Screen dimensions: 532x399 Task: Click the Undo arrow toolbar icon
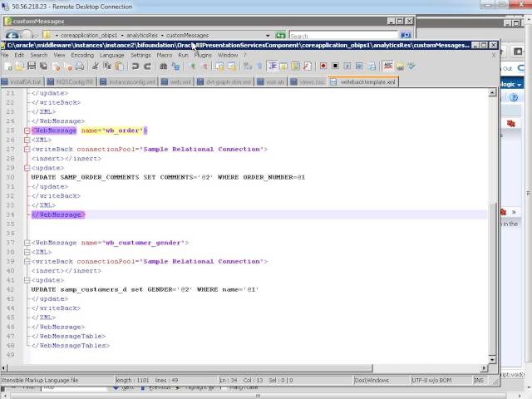135,66
